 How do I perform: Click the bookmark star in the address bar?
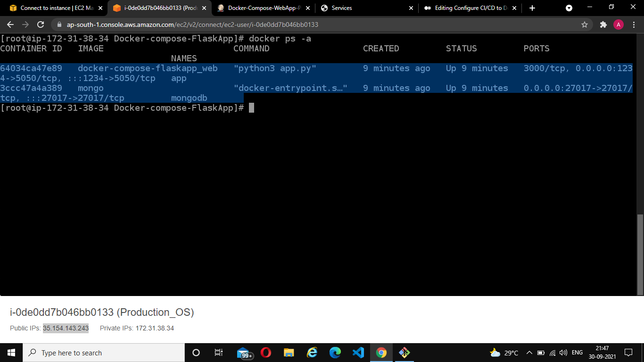(x=584, y=25)
